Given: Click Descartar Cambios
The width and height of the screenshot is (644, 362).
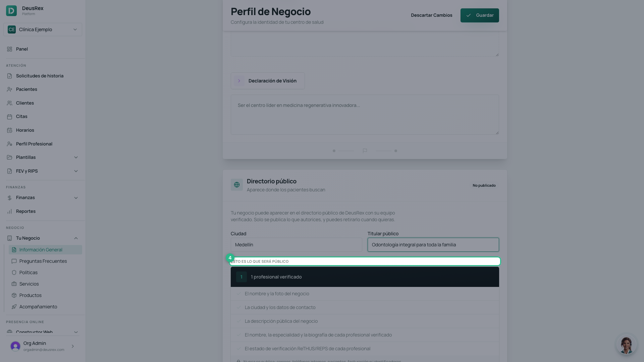Looking at the screenshot, I should 432,15.
